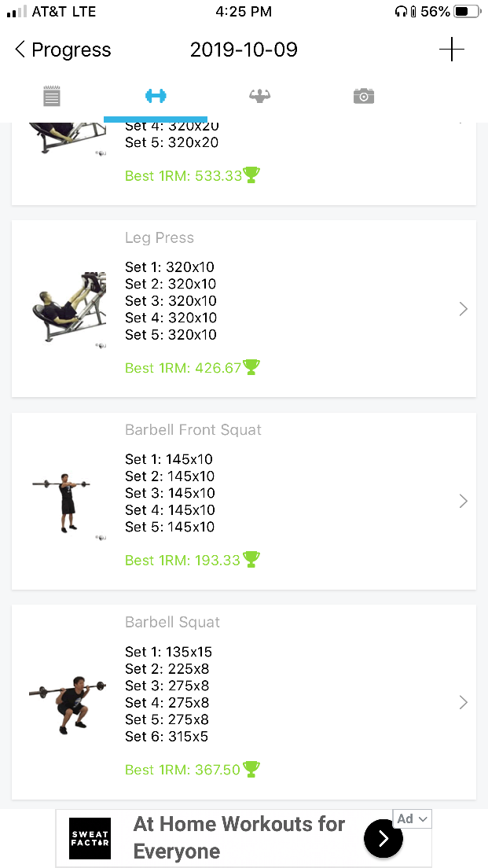Tap the ad arrow button
This screenshot has width=488, height=868.
383,839
